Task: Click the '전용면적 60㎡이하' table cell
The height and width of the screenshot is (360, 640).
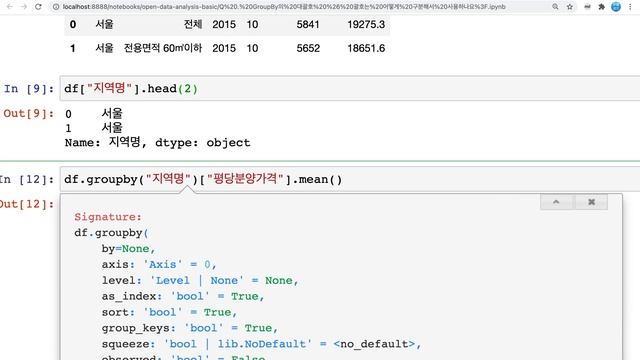Action: point(163,48)
